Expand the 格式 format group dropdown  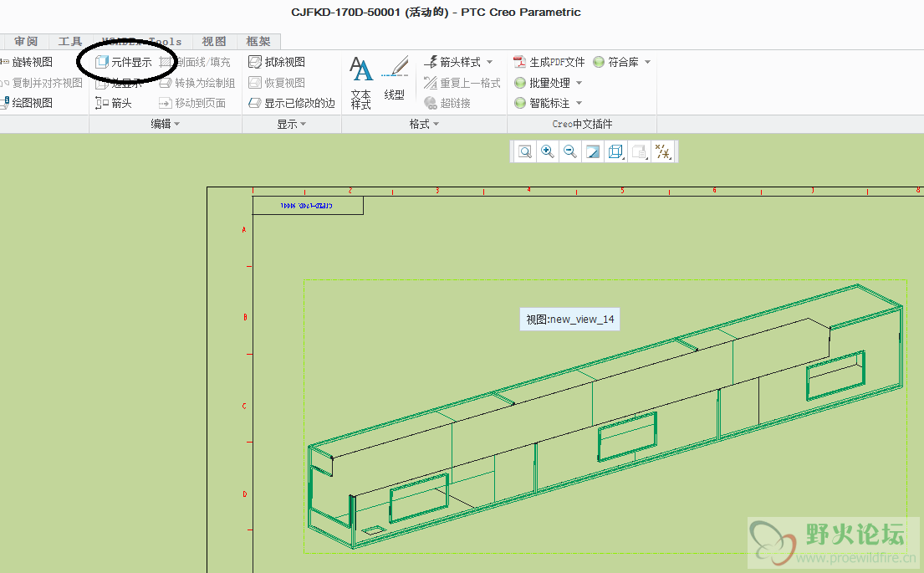(424, 124)
